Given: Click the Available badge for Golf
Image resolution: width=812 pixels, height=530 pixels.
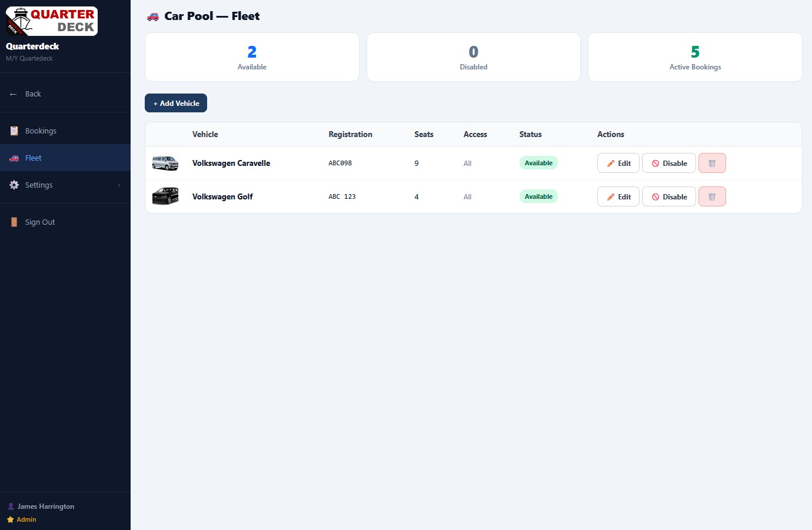Looking at the screenshot, I should 538,196.
